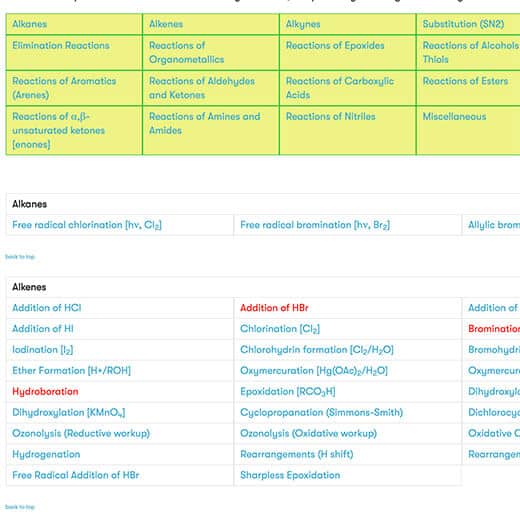Open the red Hydroboration link

(45, 392)
